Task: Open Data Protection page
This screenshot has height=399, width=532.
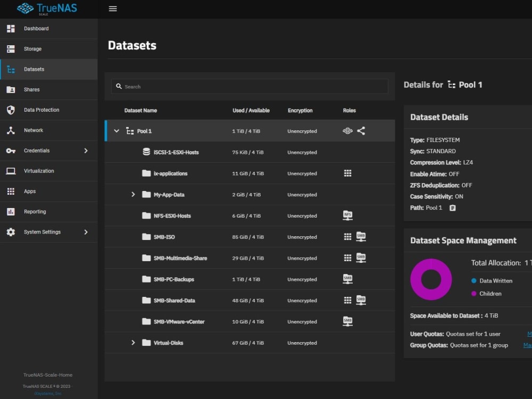Action: [49, 110]
